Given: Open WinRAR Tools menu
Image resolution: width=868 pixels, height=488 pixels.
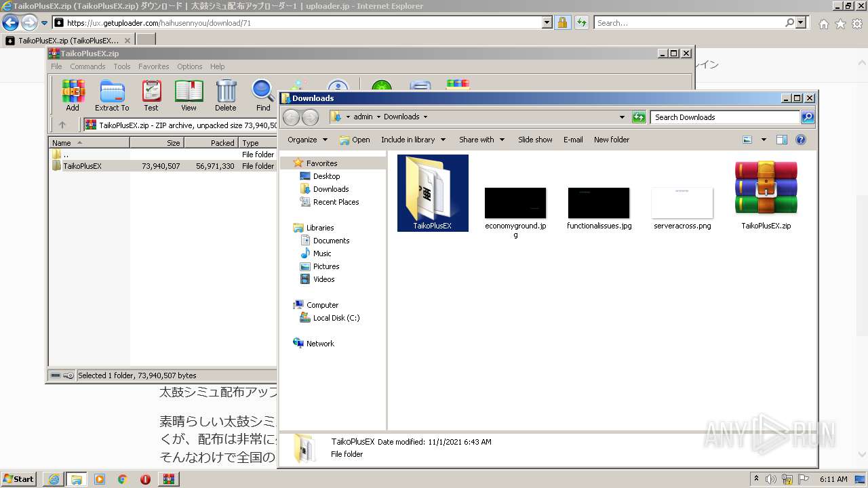Looking at the screenshot, I should coord(122,66).
